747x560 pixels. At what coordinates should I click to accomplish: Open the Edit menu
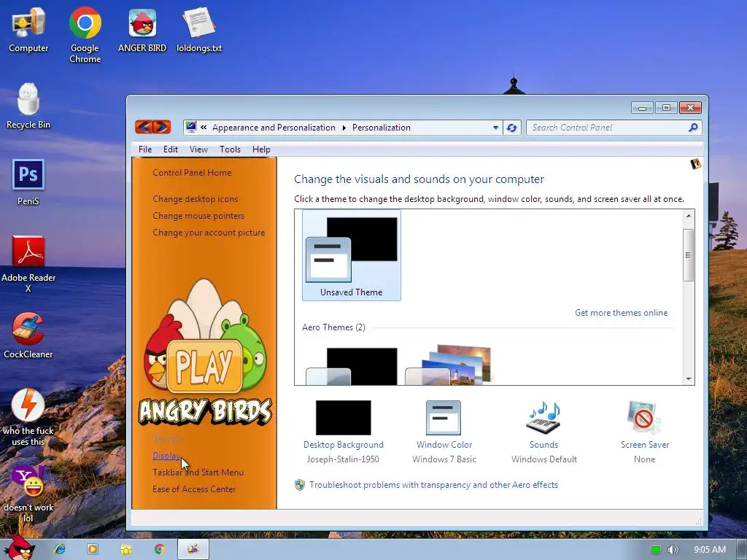pyautogui.click(x=171, y=149)
